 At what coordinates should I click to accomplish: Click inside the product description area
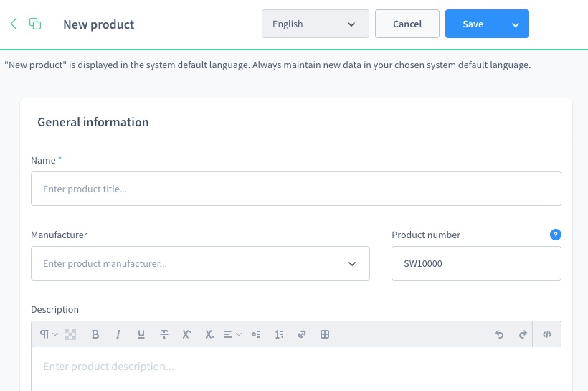pos(296,369)
